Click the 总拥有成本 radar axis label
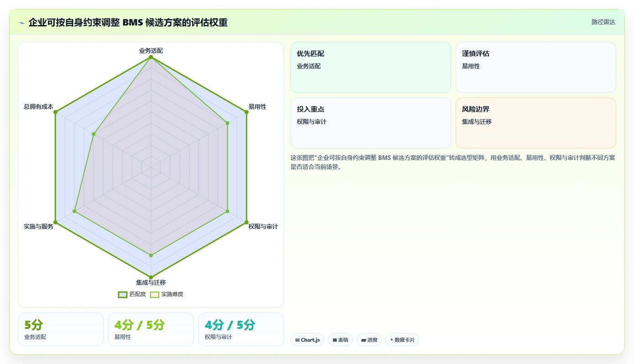Image resolution: width=634 pixels, height=364 pixels. pos(39,107)
